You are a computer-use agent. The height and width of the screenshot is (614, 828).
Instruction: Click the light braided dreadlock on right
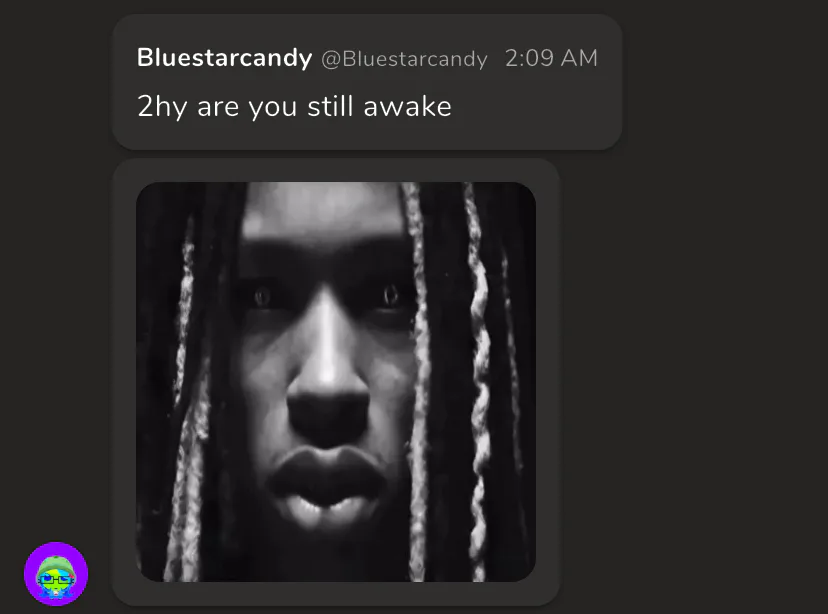coord(479,380)
